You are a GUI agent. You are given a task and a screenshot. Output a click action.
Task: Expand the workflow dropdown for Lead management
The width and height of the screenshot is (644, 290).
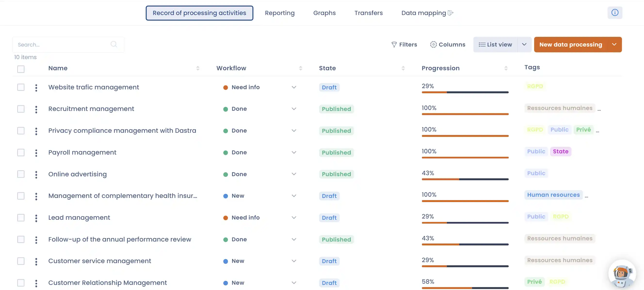(x=294, y=218)
